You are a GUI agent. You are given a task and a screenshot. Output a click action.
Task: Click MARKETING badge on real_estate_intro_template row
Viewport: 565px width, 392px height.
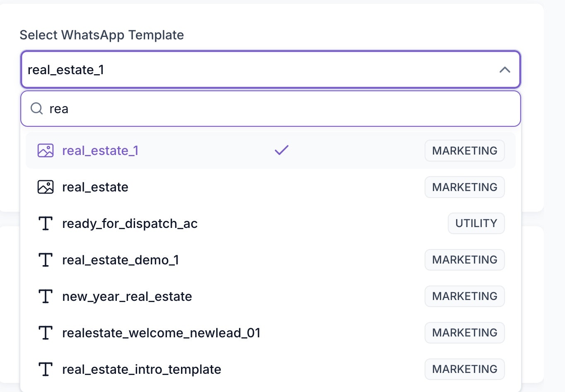coord(464,369)
